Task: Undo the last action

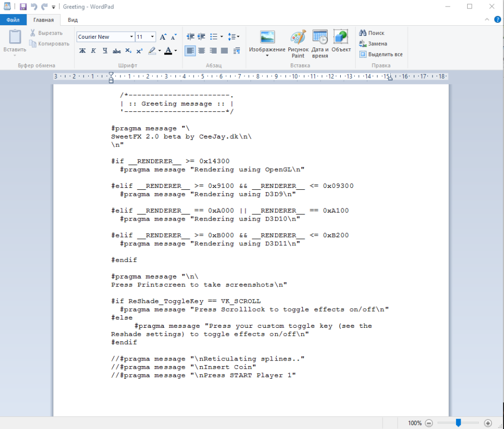Action: (x=34, y=7)
